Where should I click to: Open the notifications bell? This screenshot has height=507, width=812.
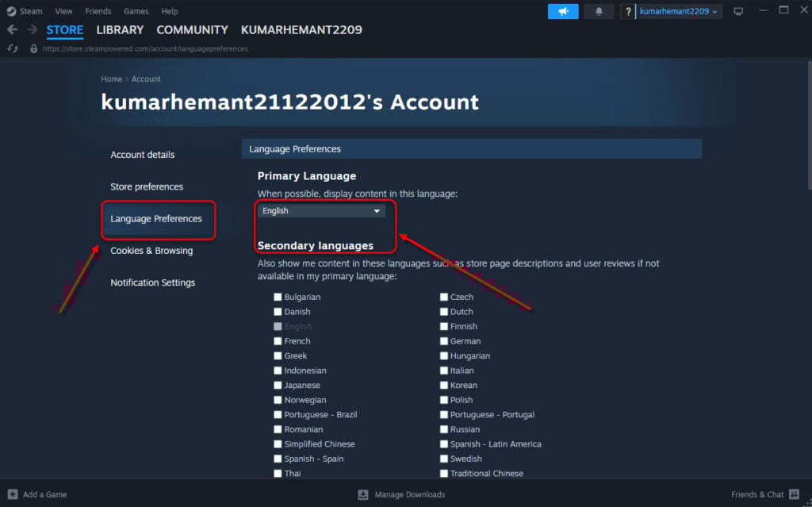tap(599, 11)
